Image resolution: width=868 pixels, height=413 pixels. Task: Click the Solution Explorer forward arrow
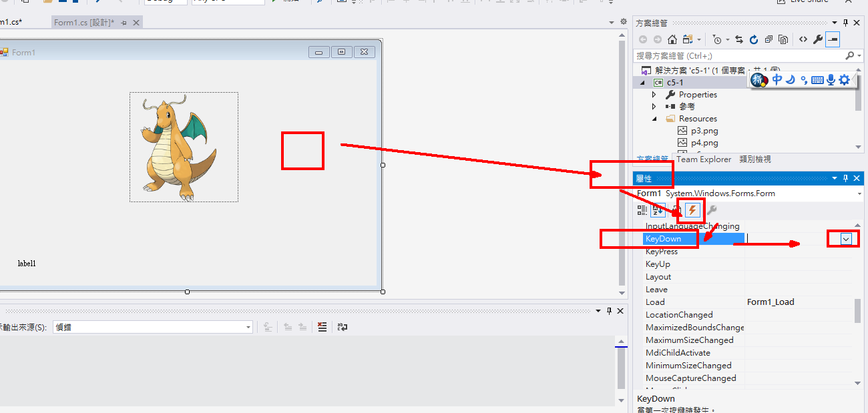(x=658, y=39)
